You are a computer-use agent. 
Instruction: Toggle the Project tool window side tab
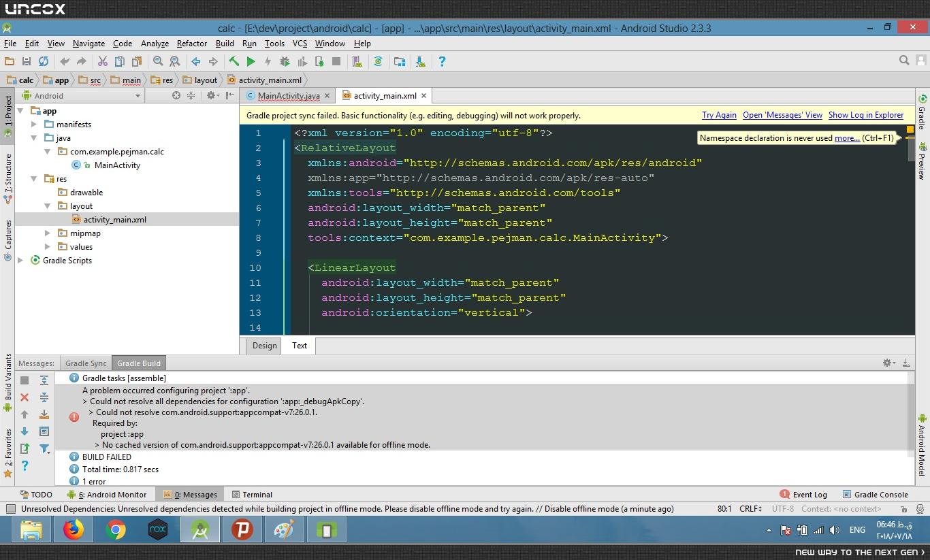coord(7,116)
